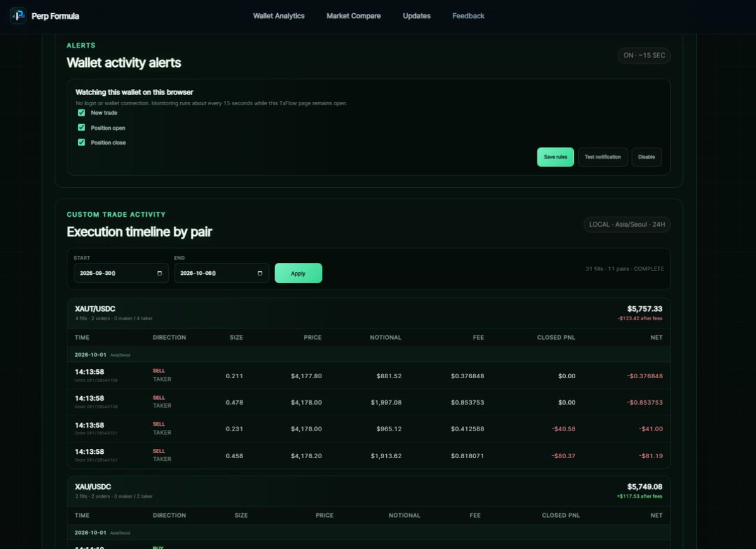Click the 31 fills · 11 pairs · COMPLETE status

[624, 269]
